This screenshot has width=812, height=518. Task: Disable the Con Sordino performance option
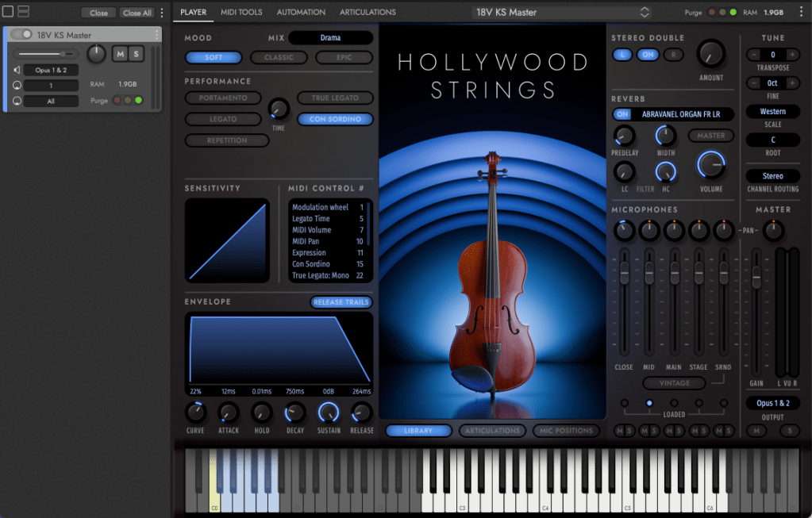(x=335, y=119)
